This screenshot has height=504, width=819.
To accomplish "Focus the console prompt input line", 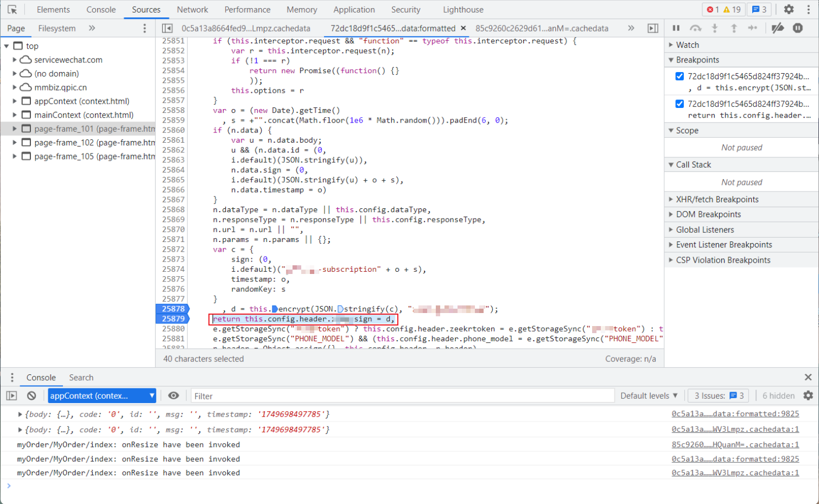I will [x=409, y=486].
